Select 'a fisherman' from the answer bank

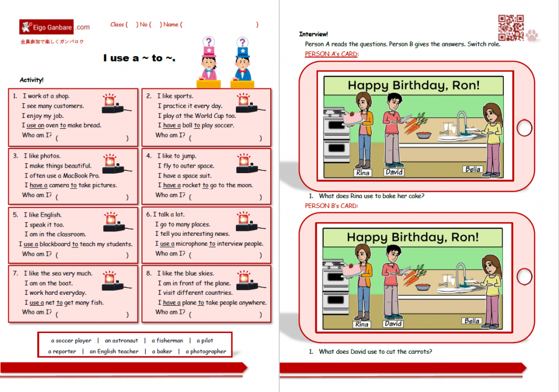167,340
